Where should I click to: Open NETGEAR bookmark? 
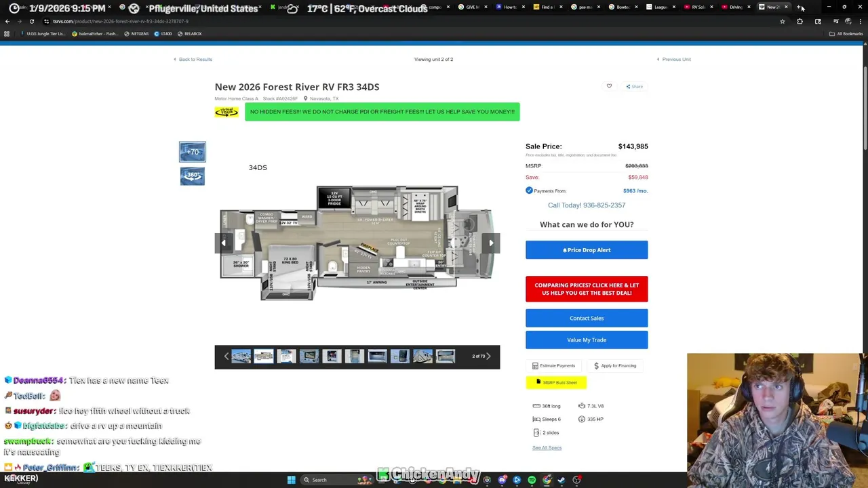click(136, 34)
